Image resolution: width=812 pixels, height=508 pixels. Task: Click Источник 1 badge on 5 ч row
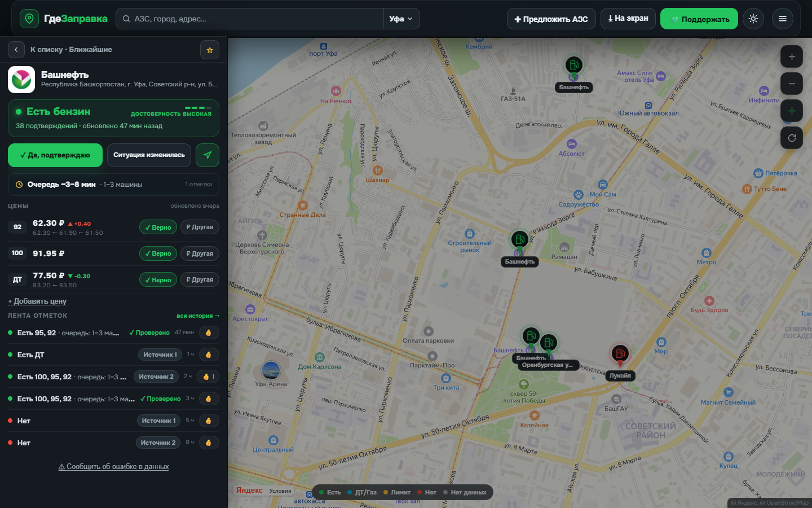coord(158,421)
